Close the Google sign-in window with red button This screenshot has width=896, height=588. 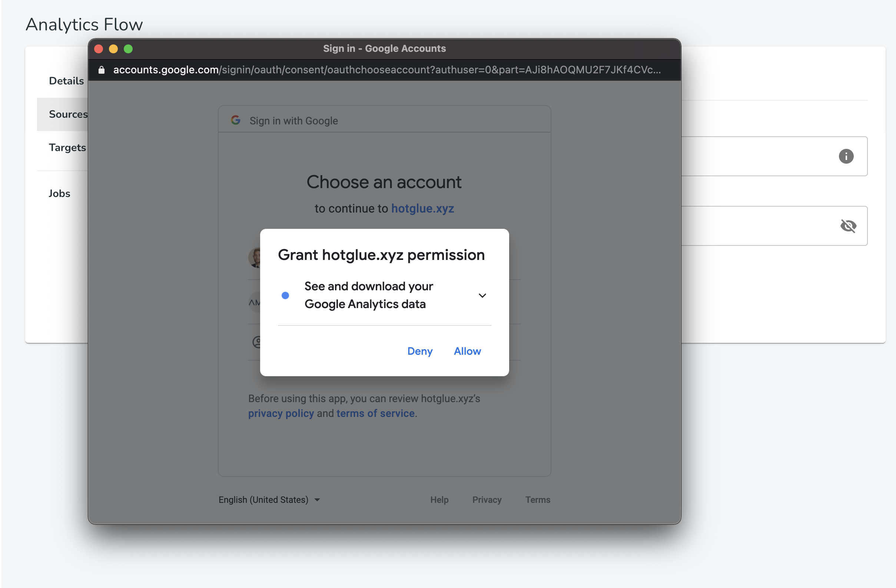pos(99,49)
